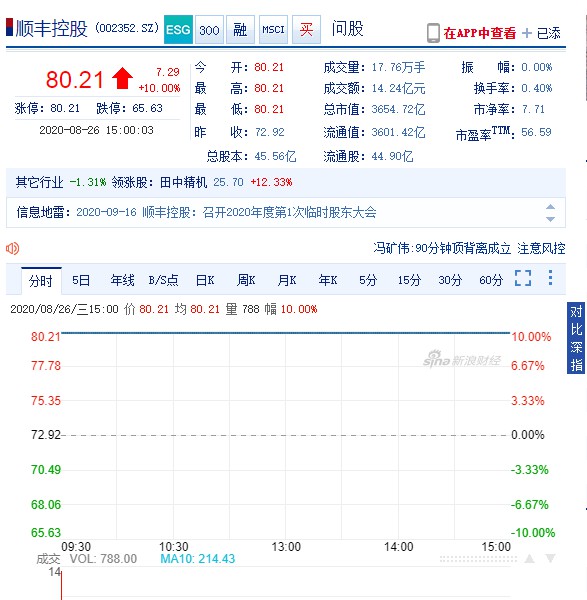Click the up arrow in 信息地雷 box
This screenshot has height=600, width=587.
(x=550, y=207)
